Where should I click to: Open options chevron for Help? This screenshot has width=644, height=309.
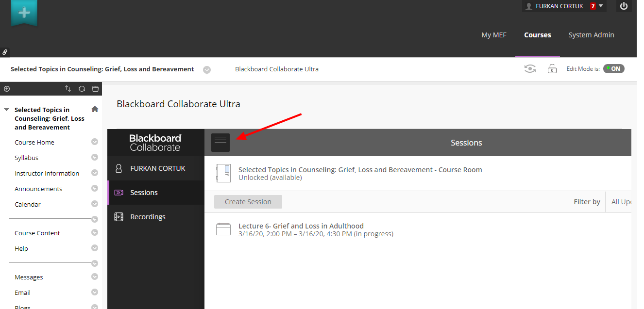[95, 248]
